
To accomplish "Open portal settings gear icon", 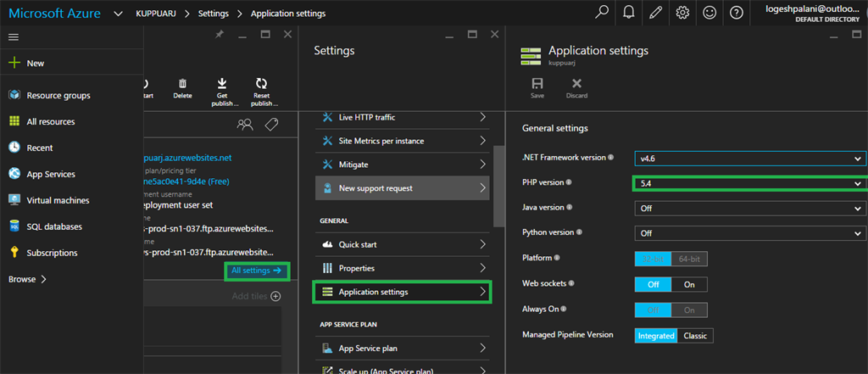I will click(x=682, y=13).
